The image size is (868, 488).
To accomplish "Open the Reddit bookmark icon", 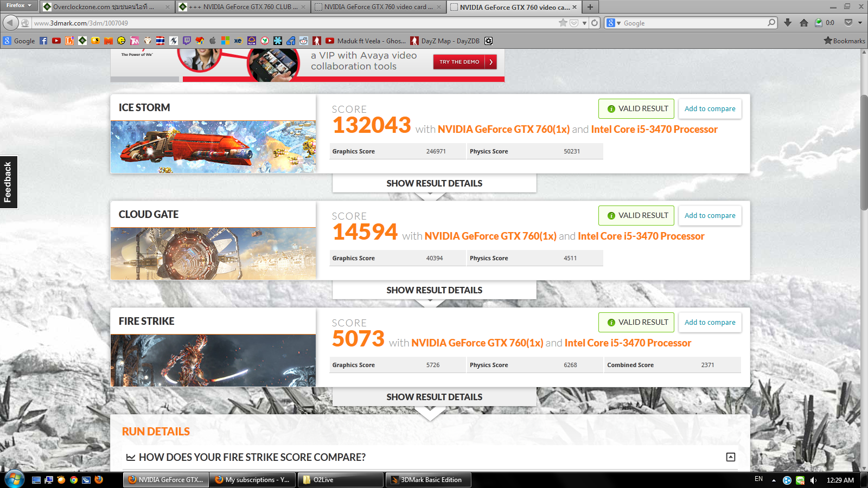I will click(x=304, y=41).
